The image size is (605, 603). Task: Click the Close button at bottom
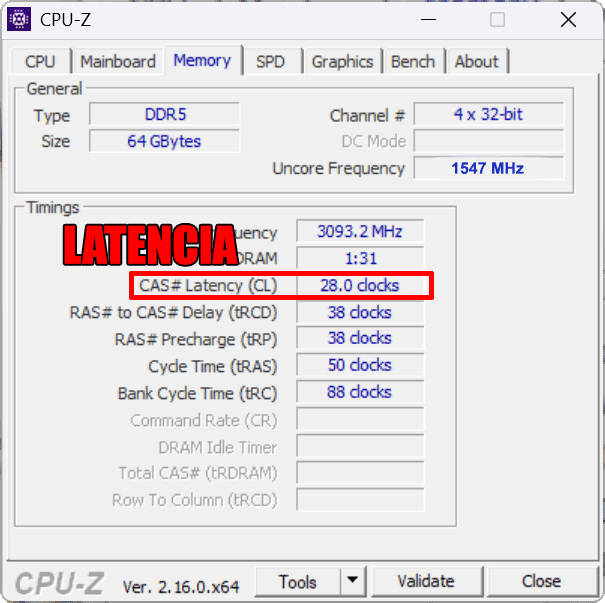click(x=541, y=581)
